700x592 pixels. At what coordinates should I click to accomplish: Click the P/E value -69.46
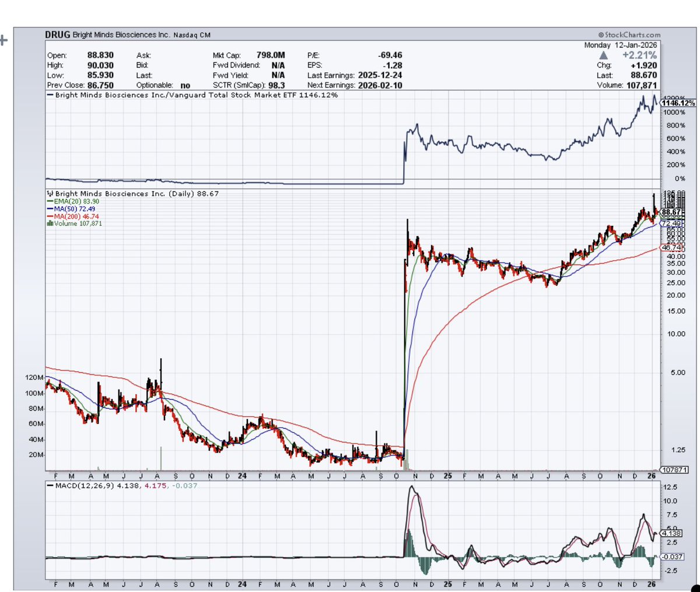pyautogui.click(x=390, y=55)
